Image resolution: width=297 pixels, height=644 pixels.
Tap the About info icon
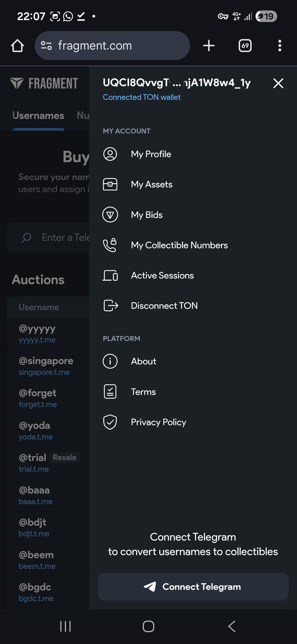pyautogui.click(x=110, y=361)
